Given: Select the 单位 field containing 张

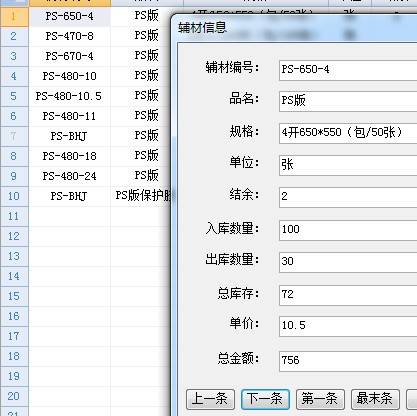Looking at the screenshot, I should tap(348, 165).
